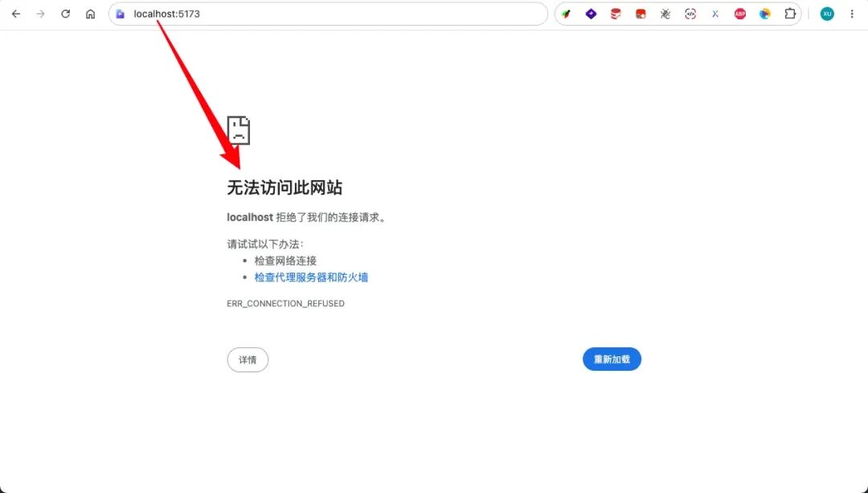
Task: Open the gray spider bug extension
Action: [x=665, y=14]
